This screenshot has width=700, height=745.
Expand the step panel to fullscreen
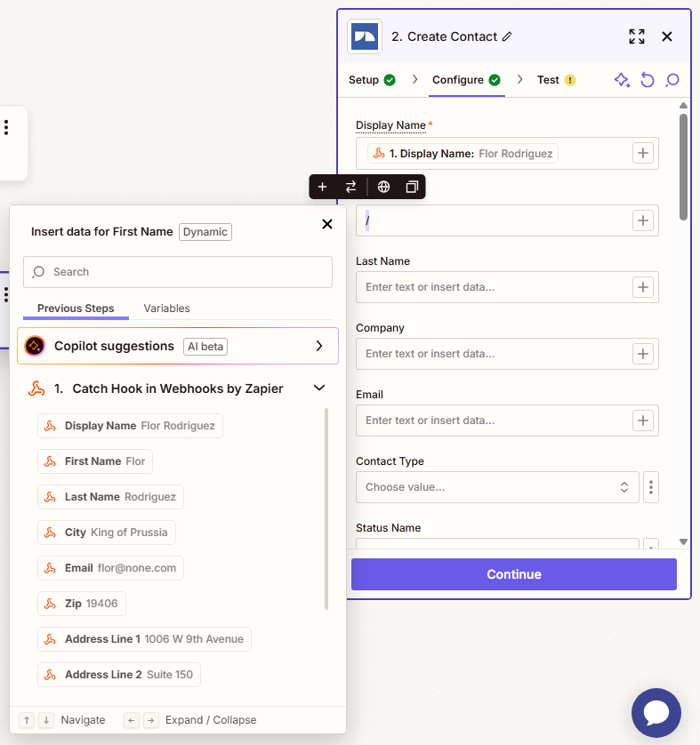pos(637,36)
